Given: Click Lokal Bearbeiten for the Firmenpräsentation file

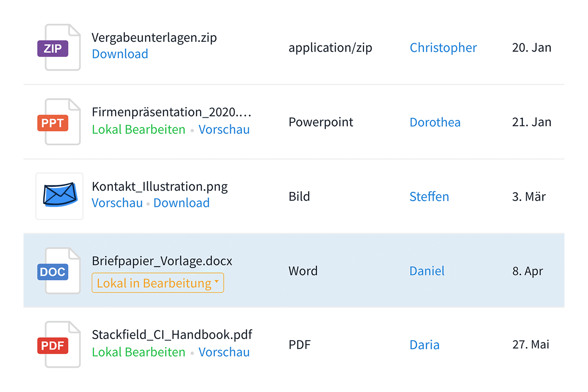Looking at the screenshot, I should [139, 130].
